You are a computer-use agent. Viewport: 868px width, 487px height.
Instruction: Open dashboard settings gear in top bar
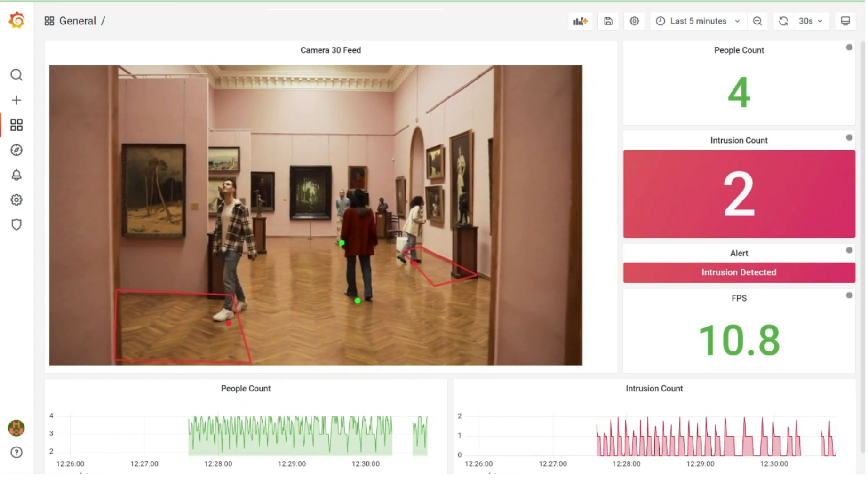pos(634,21)
